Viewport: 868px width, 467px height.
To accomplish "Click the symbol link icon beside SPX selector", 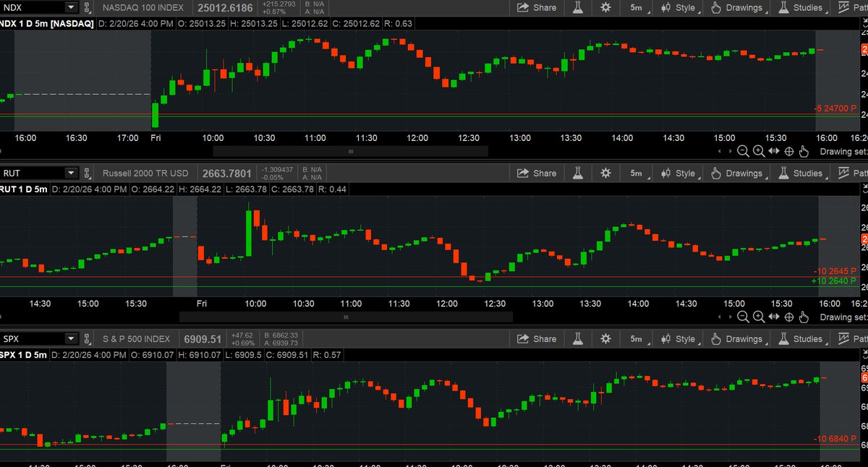I will [x=87, y=338].
